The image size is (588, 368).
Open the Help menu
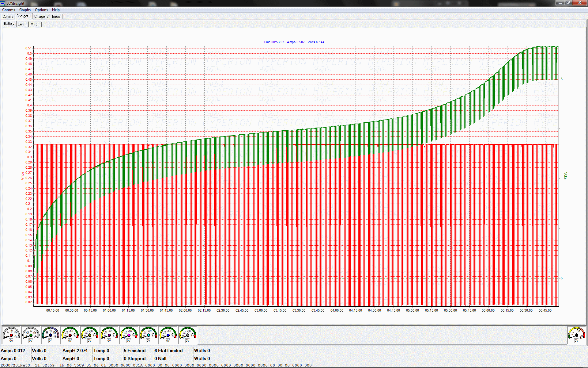(x=56, y=10)
